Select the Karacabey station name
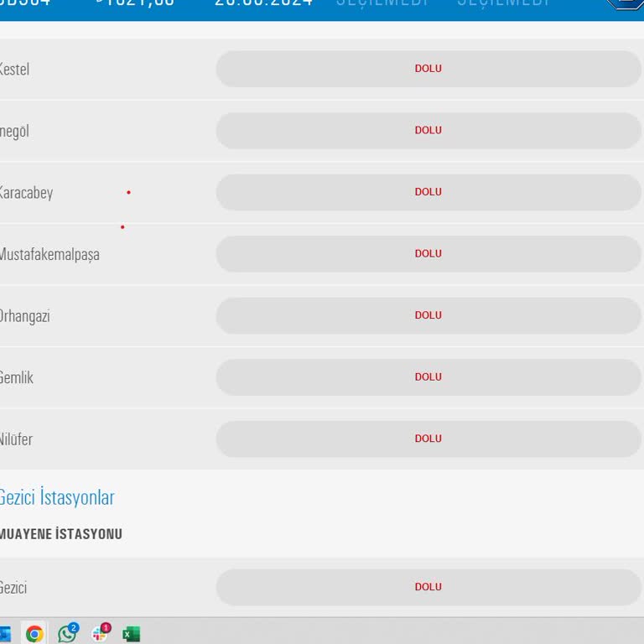Image resolution: width=644 pixels, height=644 pixels. (x=26, y=193)
